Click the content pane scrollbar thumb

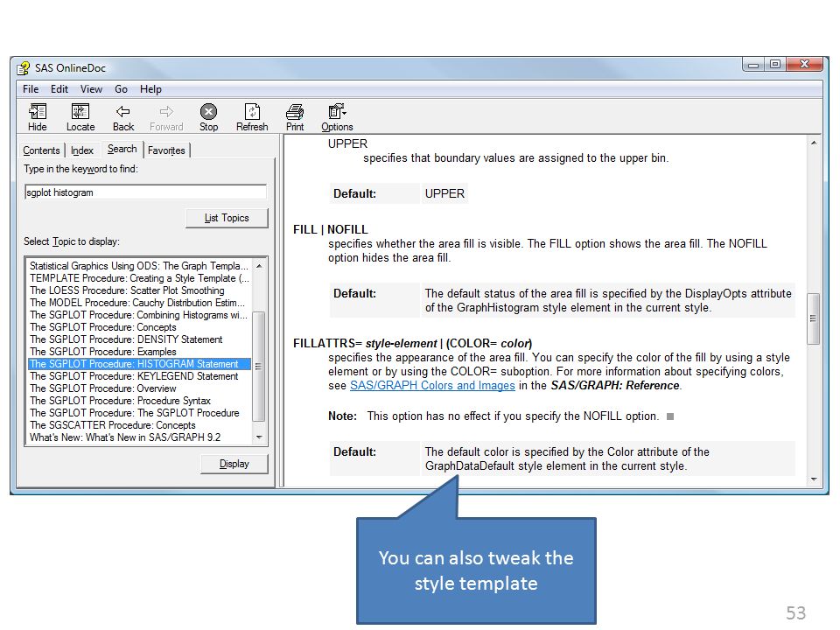click(813, 318)
